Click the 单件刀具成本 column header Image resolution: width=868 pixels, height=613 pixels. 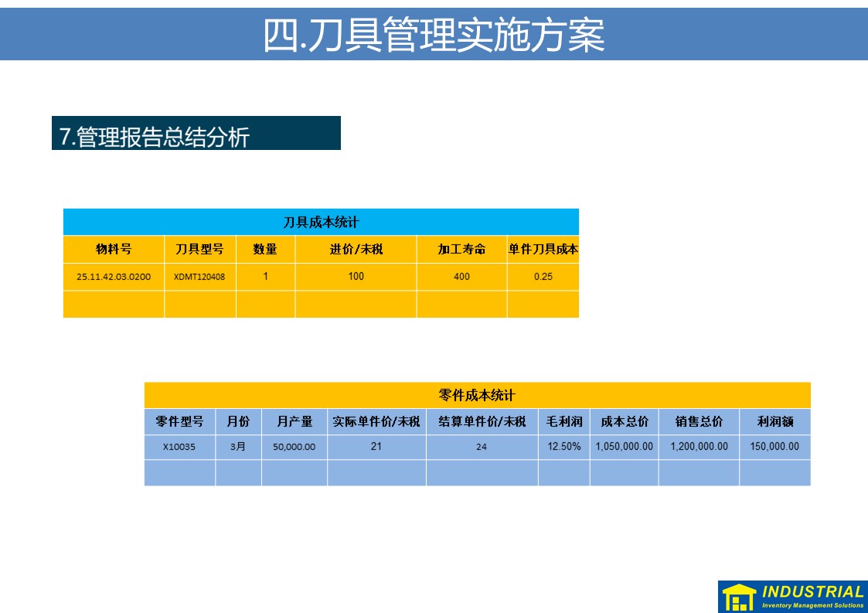pos(543,250)
